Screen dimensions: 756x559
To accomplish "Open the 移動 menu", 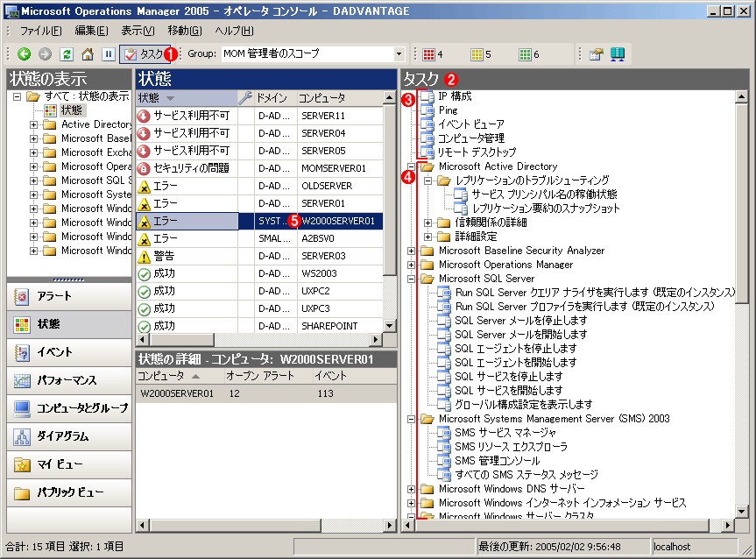I will [x=185, y=31].
